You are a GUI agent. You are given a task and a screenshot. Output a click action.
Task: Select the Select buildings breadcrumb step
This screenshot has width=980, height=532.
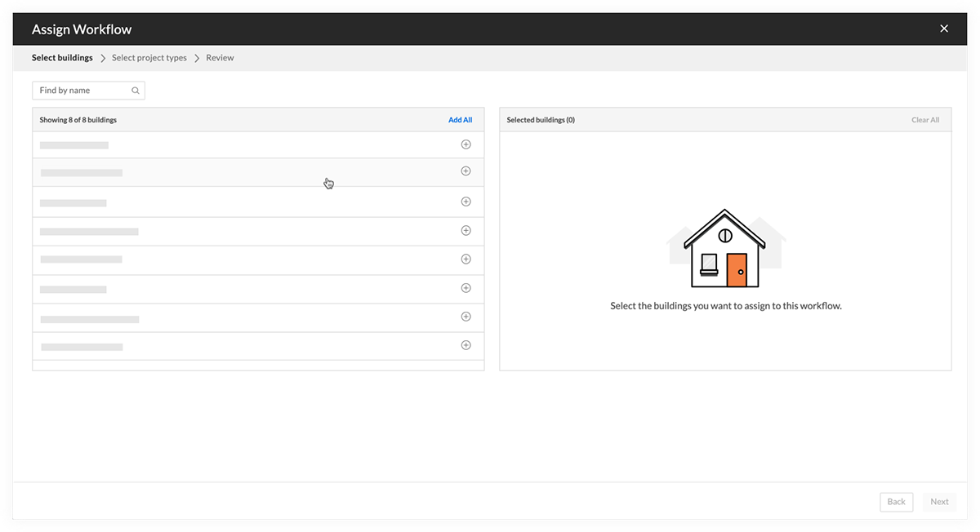click(x=62, y=57)
